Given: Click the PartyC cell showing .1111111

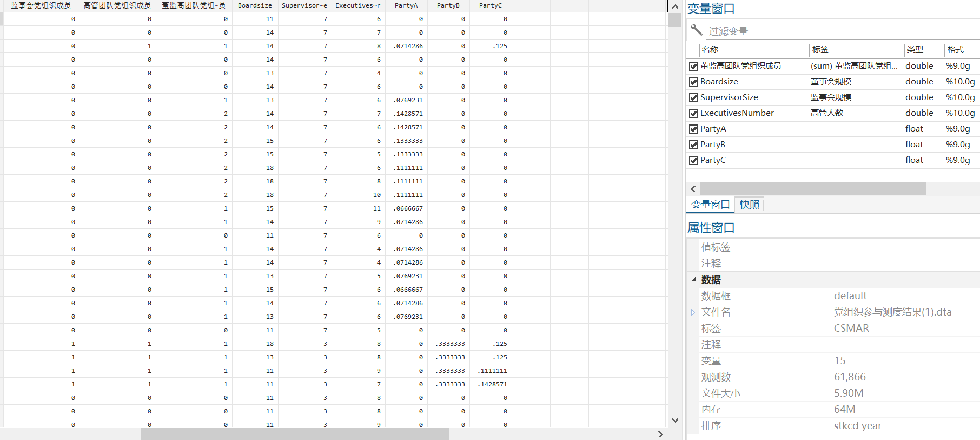Looking at the screenshot, I should click(x=491, y=371).
